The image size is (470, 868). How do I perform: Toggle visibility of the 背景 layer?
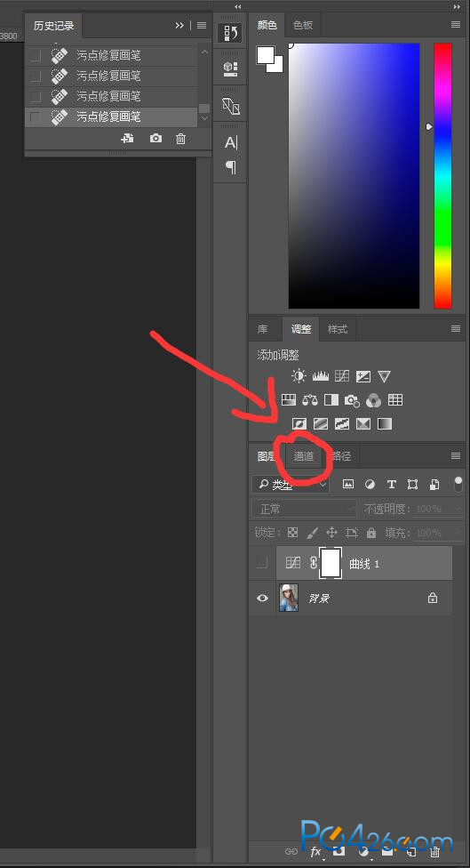(262, 598)
